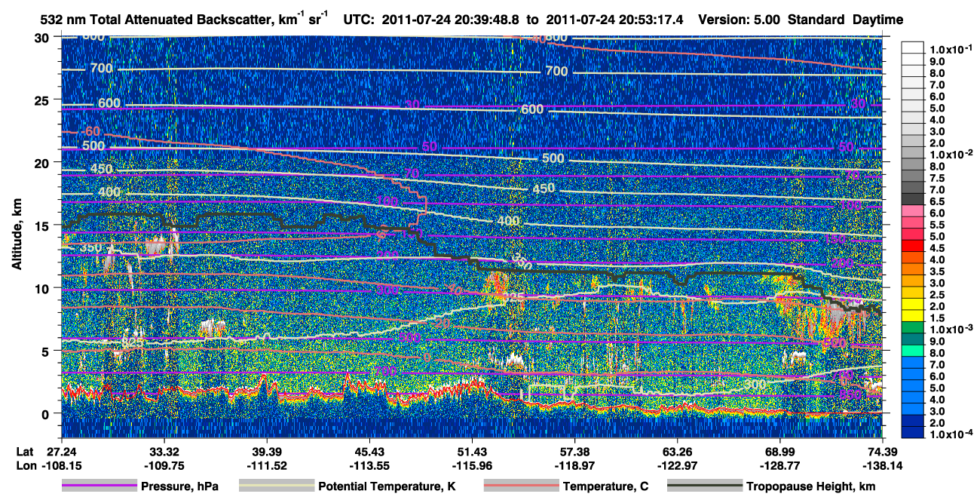This screenshot has height=503, width=980.
Task: Select the 'Pressure, hPa' legend label
Action: [x=181, y=487]
